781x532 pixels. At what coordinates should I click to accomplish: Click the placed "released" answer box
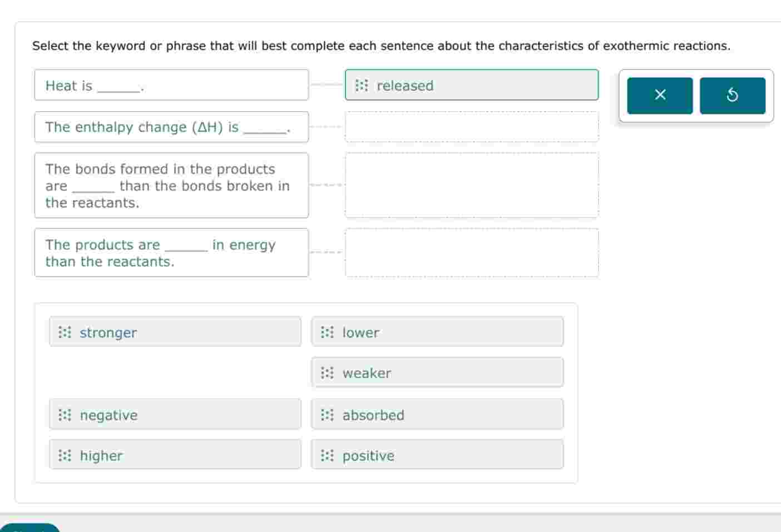coord(471,85)
